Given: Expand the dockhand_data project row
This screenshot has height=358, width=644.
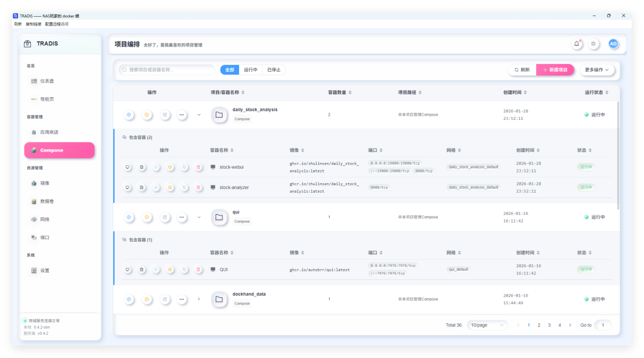Looking at the screenshot, I should pyautogui.click(x=199, y=299).
